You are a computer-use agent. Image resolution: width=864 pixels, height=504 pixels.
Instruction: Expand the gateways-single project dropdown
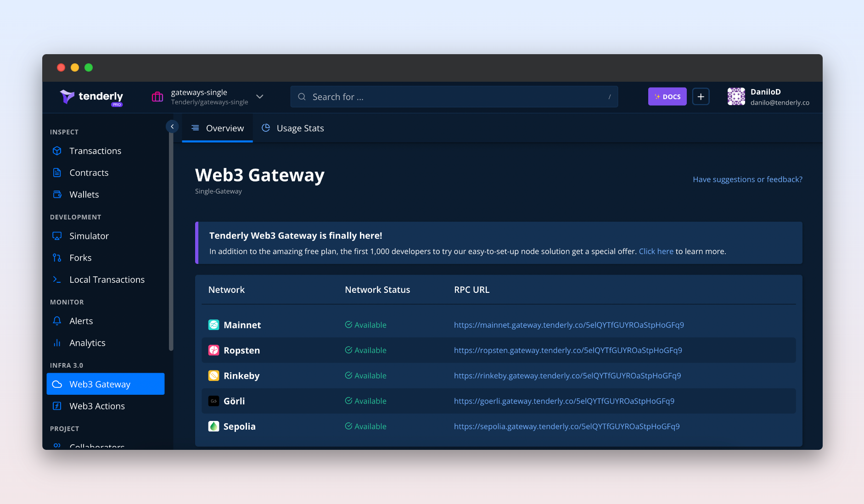(259, 97)
